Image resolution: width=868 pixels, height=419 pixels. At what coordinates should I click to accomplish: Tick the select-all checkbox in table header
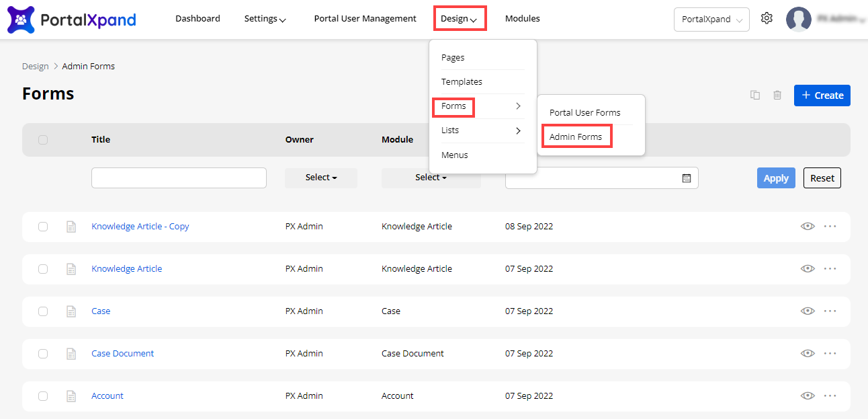point(43,140)
